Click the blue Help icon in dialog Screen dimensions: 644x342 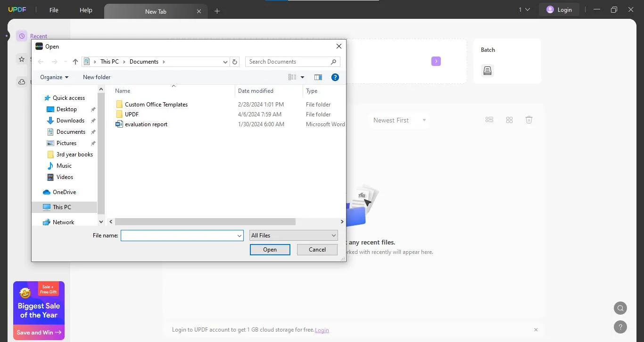point(335,77)
